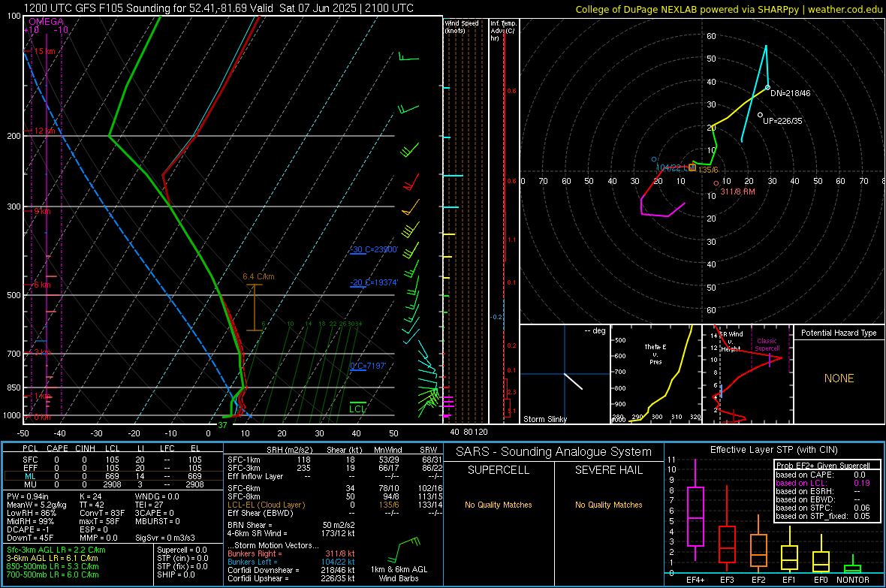The height and width of the screenshot is (588, 886).
Task: Click the 700-500mb LR = 6.0 C/km line
Action: (53, 574)
